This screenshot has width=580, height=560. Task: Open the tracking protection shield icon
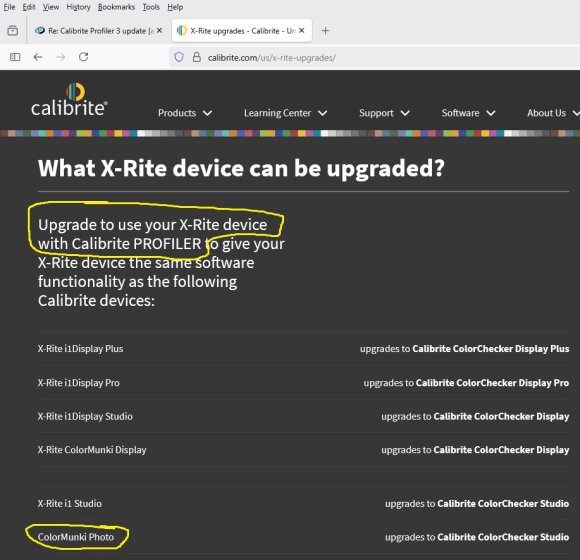(179, 57)
